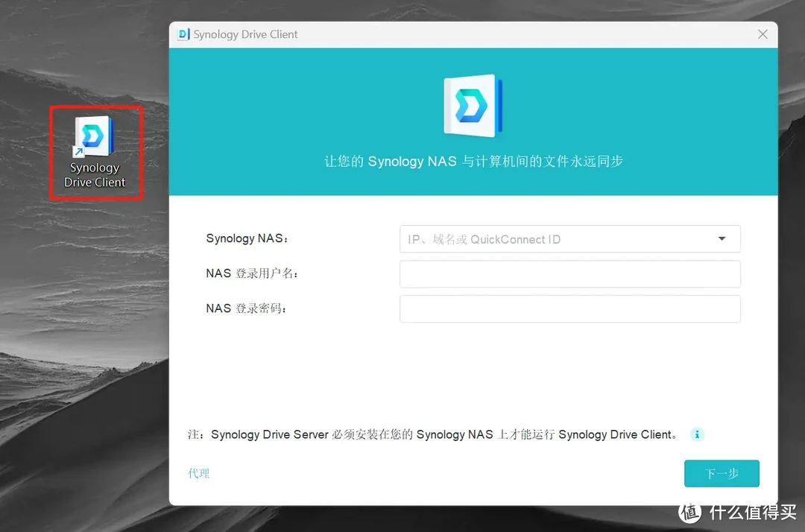Image resolution: width=805 pixels, height=532 pixels.
Task: Click the 'Synology NAS:' label text
Action: tap(247, 238)
